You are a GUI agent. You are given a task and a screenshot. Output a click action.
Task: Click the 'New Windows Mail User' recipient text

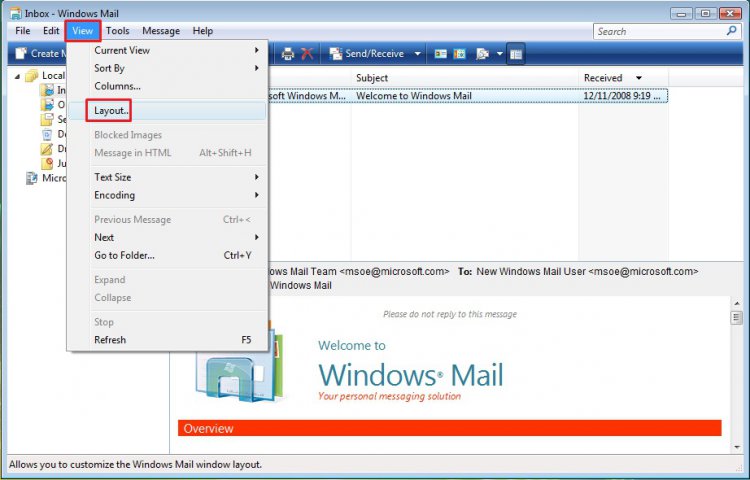(x=531, y=272)
